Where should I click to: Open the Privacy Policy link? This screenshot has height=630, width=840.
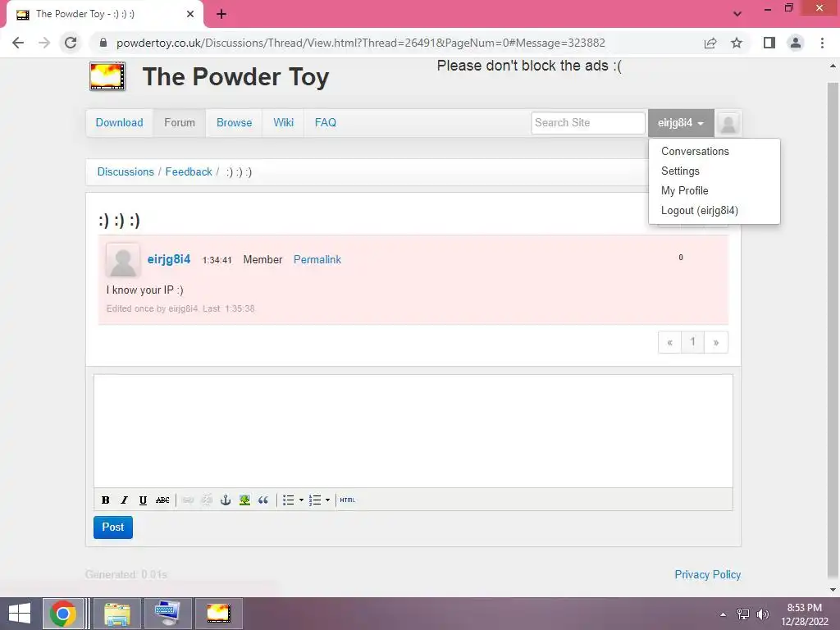[x=708, y=575]
